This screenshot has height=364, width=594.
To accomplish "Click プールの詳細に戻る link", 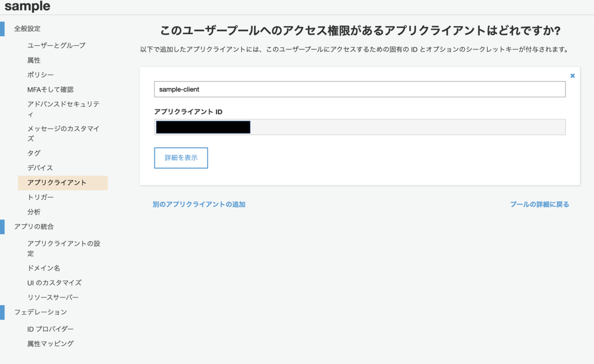I will pos(540,204).
